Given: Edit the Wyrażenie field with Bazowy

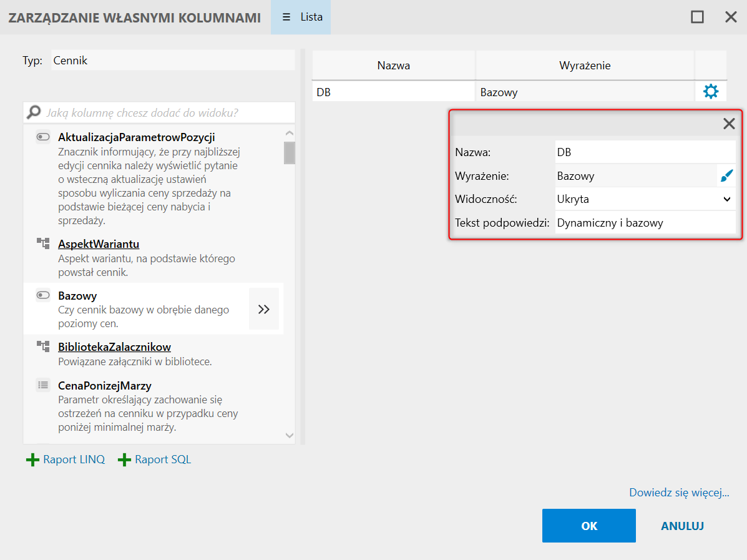Looking at the screenshot, I should (636, 176).
